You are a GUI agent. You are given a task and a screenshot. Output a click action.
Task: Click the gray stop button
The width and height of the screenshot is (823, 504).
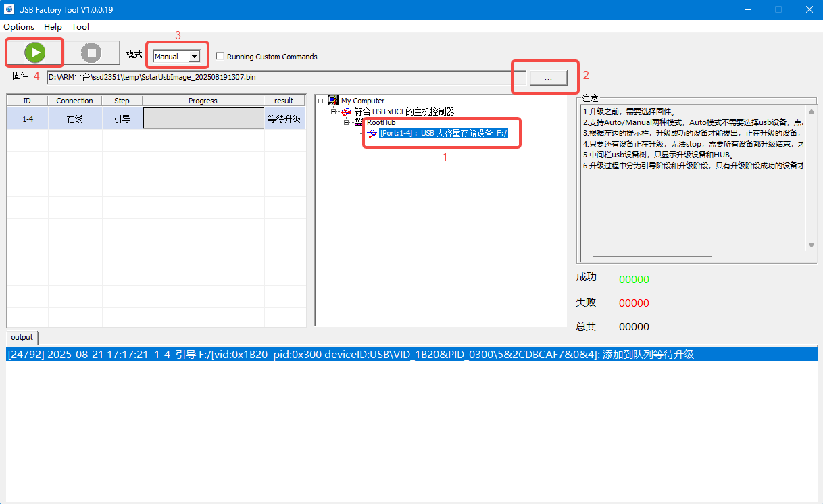click(x=91, y=52)
